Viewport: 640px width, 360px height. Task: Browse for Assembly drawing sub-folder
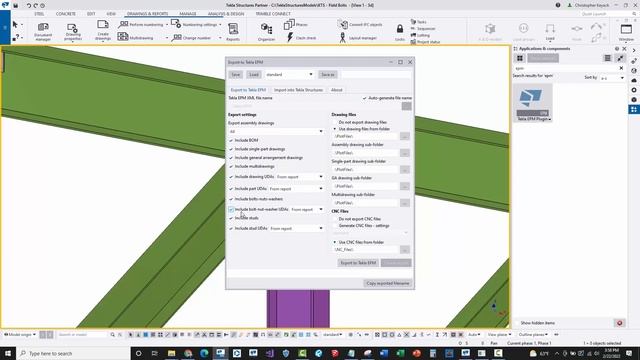(x=404, y=153)
